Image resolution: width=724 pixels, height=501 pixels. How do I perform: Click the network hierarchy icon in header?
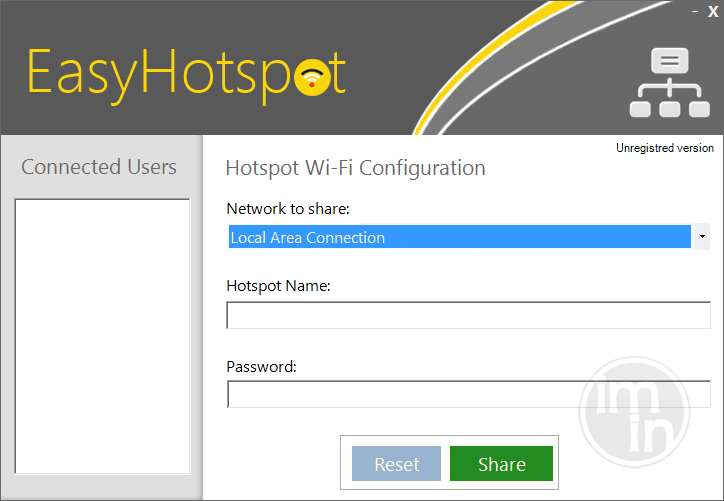[670, 82]
